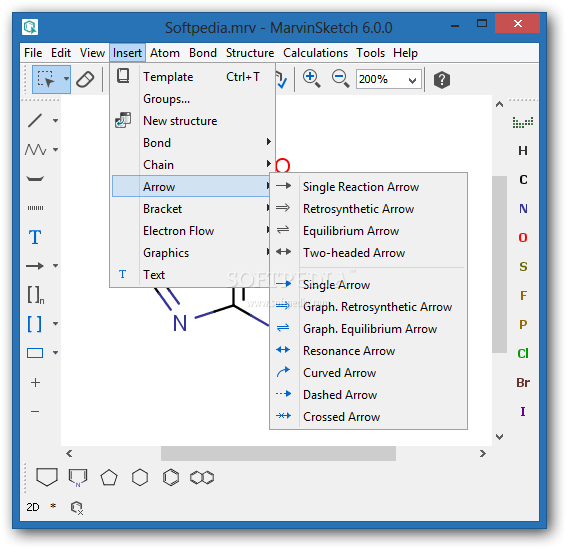
Task: Click the 2D mode indicator
Action: pyautogui.click(x=33, y=507)
